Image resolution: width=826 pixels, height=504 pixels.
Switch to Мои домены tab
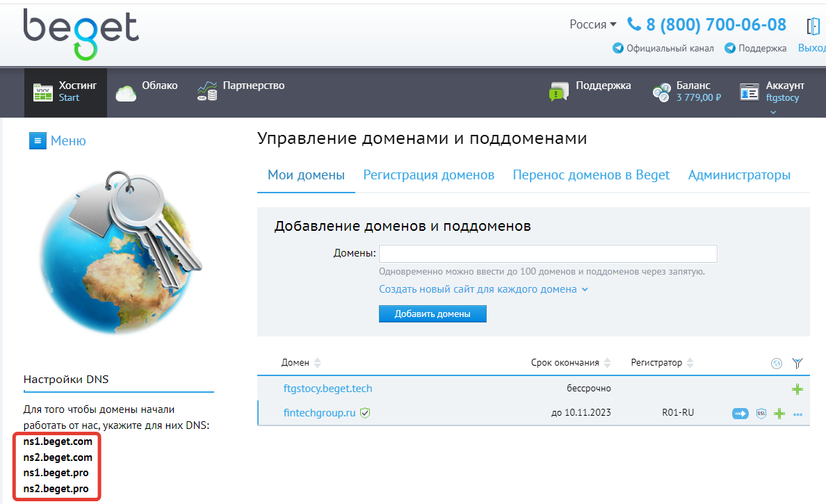click(306, 175)
